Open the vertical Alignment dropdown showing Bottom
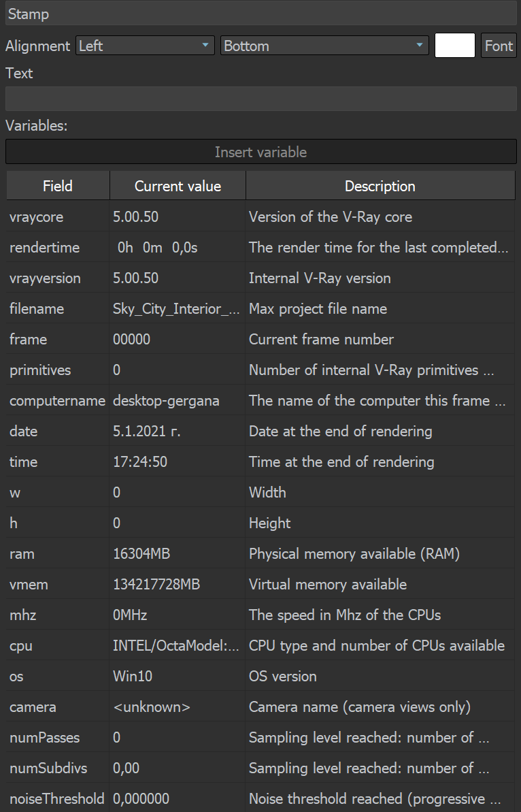Viewport: 521px width, 812px height. click(324, 46)
